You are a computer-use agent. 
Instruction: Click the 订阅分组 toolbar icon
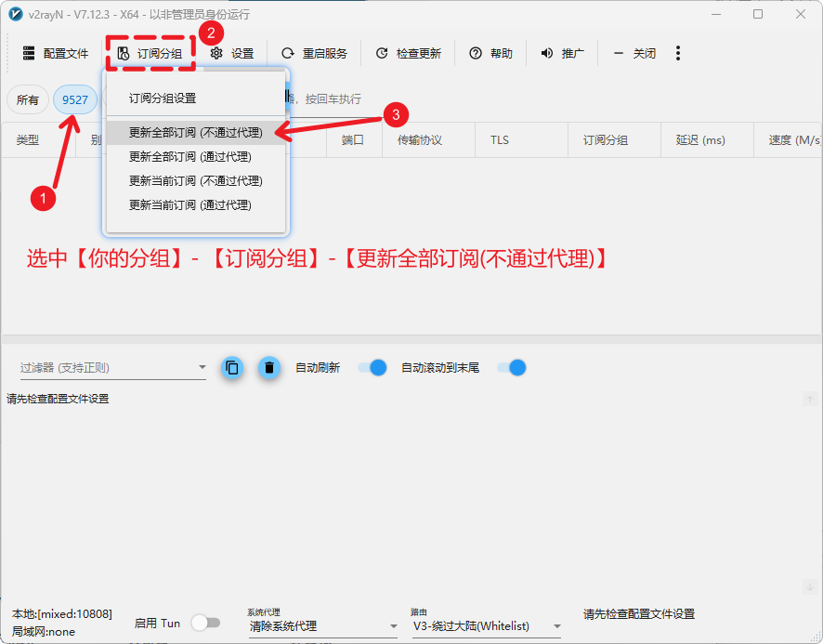(x=124, y=53)
